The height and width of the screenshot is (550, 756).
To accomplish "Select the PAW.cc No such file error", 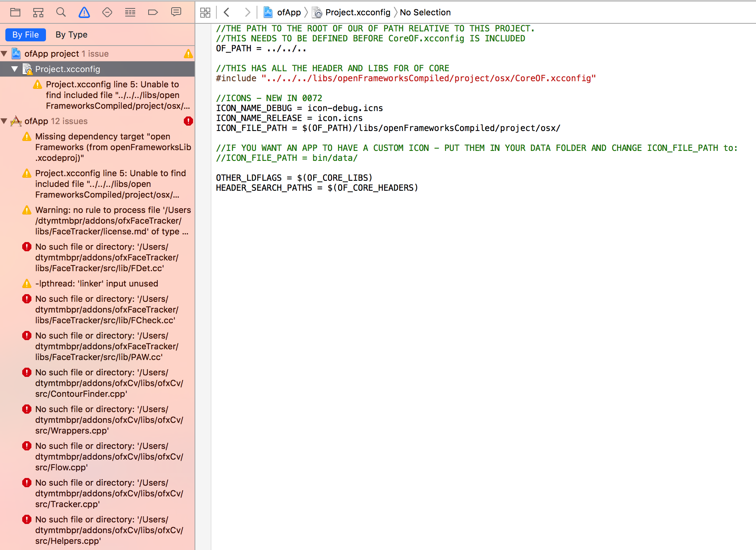I will [x=97, y=346].
